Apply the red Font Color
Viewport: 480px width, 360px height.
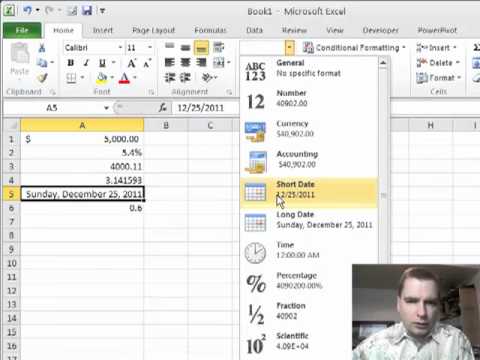[x=124, y=78]
